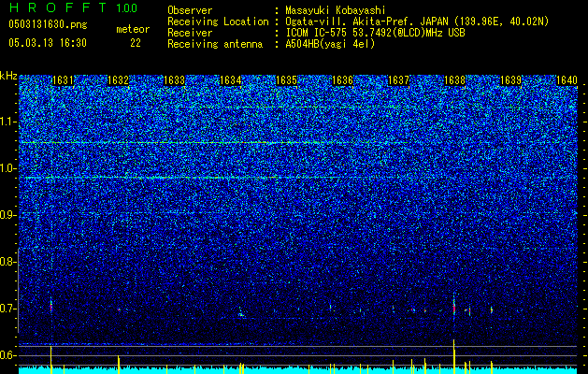Click the meteor echo below the 1631 marker
The height and width of the screenshot is (374, 588).
click(51, 306)
